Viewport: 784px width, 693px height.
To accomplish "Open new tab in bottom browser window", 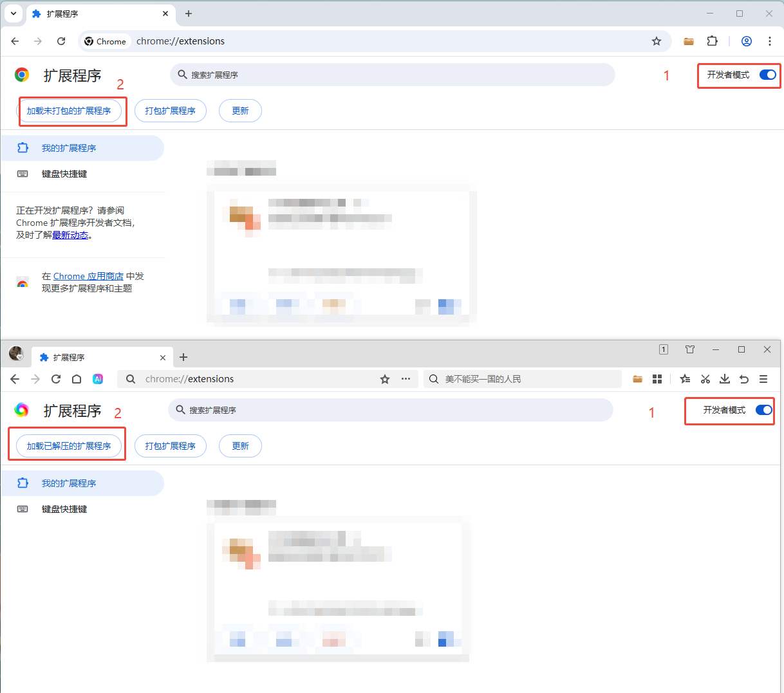I will point(183,357).
